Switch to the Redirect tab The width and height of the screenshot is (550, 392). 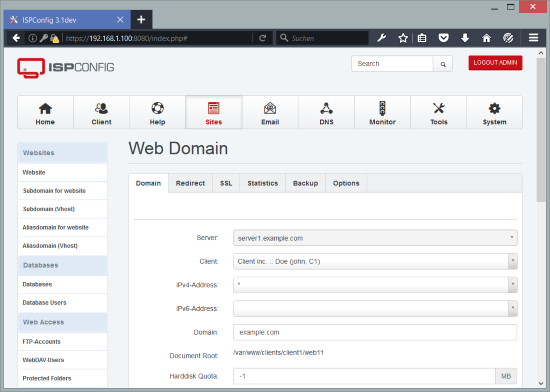pos(190,183)
